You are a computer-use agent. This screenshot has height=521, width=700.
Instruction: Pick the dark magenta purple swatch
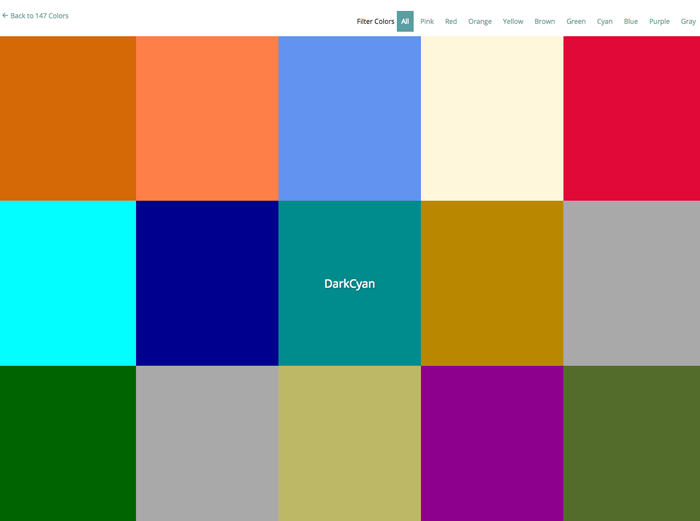[492, 443]
